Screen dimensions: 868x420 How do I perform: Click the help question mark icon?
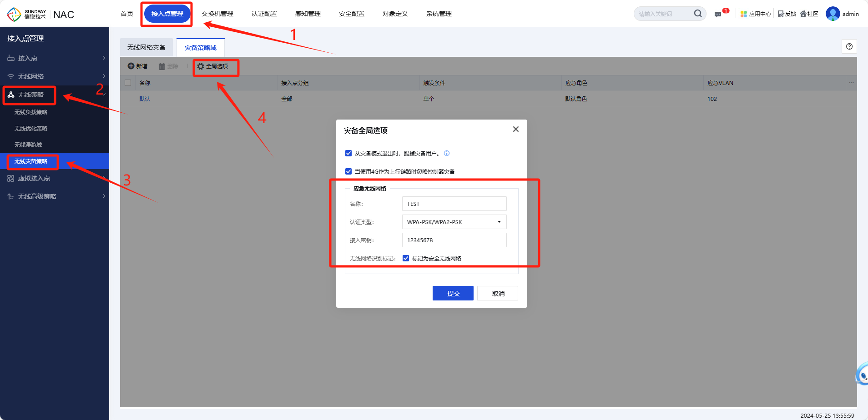coord(849,46)
